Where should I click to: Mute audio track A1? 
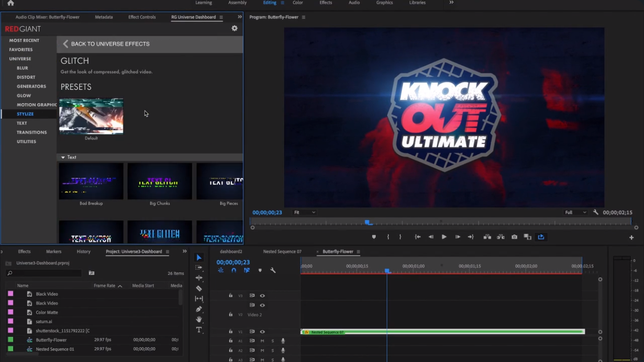(262, 341)
